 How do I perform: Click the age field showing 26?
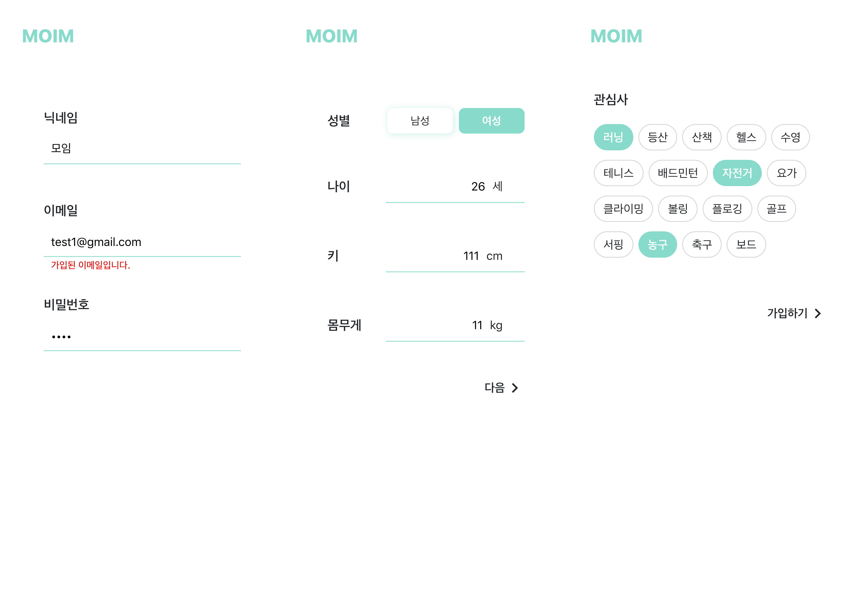pos(456,186)
